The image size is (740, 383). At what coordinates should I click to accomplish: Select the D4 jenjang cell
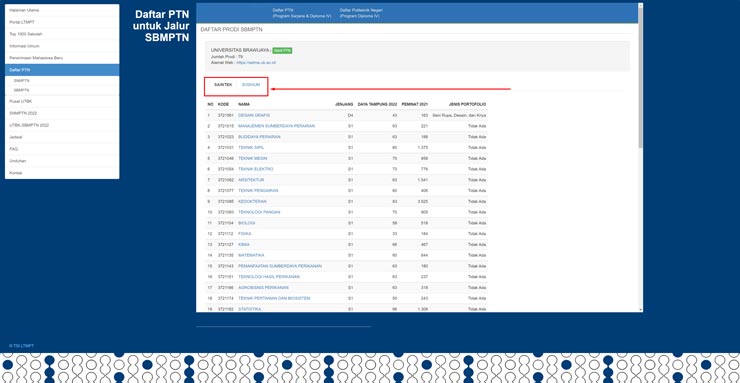(x=351, y=115)
